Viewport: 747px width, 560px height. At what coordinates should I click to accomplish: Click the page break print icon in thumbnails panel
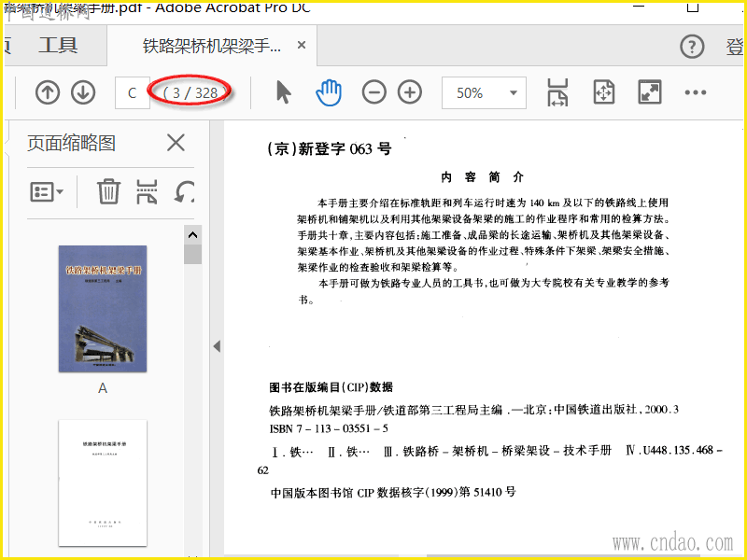147,192
